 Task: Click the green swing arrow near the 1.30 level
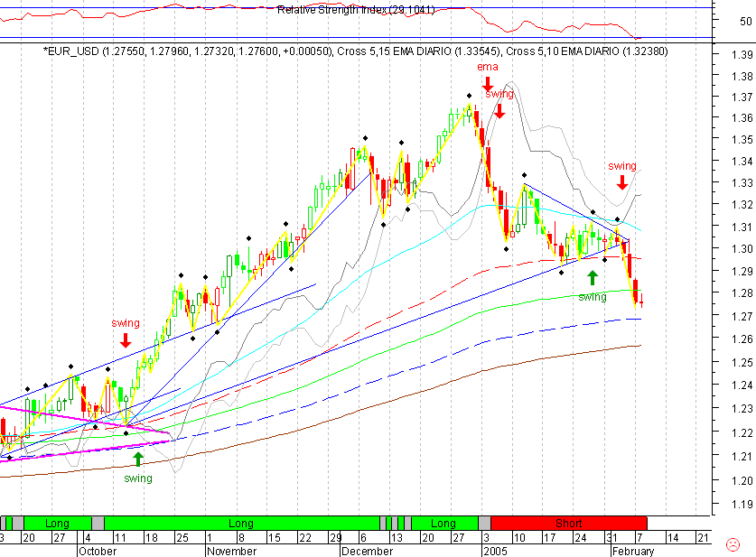[x=593, y=277]
